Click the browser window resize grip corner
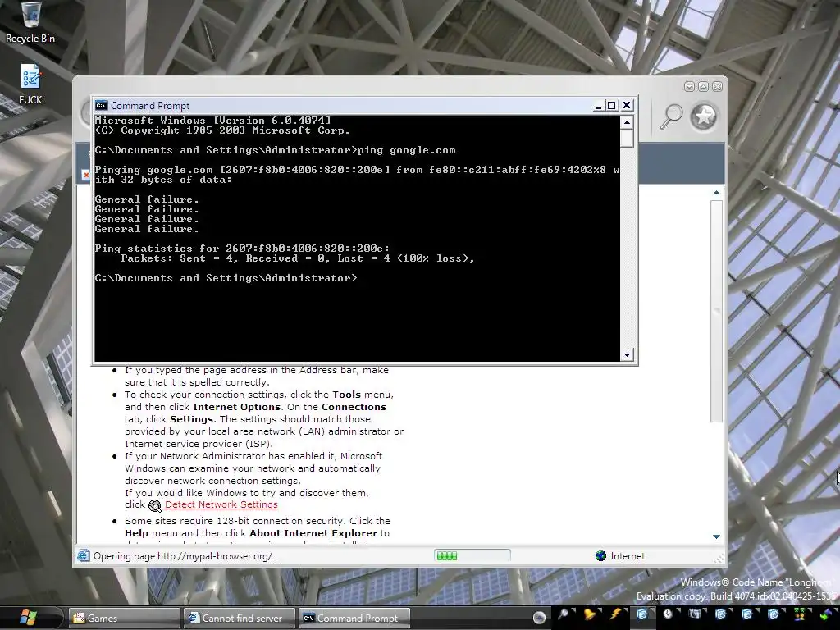 (719, 558)
